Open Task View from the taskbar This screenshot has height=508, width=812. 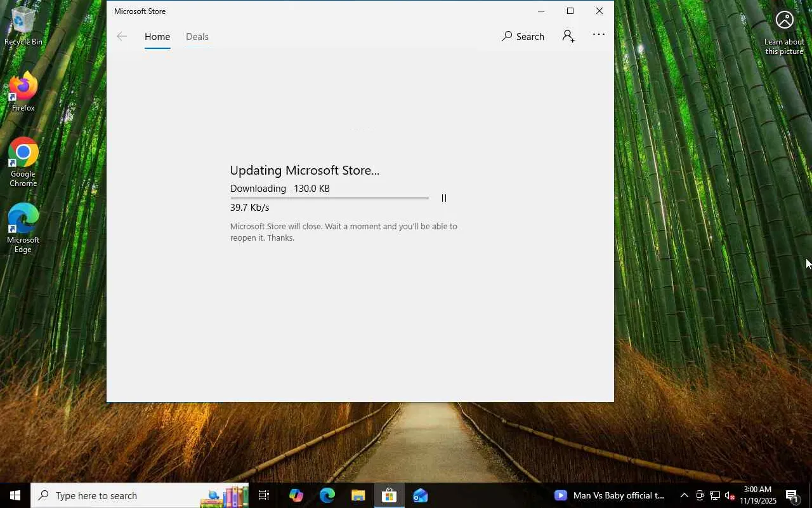[264, 495]
